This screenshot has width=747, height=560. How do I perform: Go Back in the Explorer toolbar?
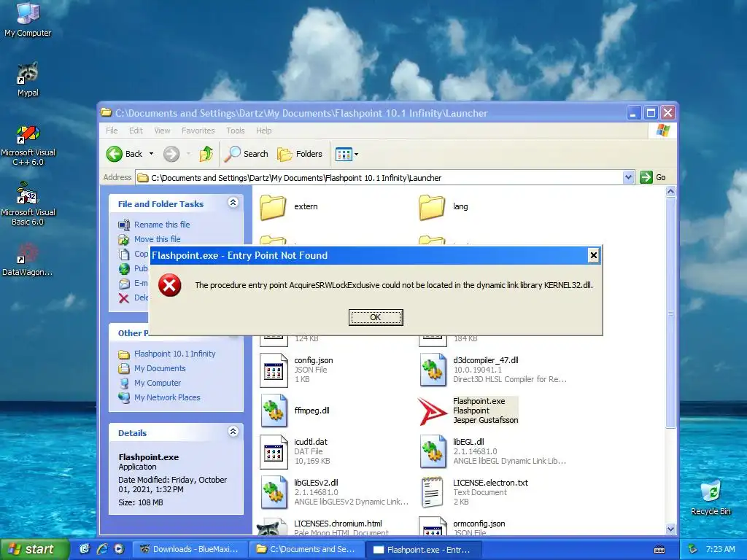pyautogui.click(x=124, y=154)
